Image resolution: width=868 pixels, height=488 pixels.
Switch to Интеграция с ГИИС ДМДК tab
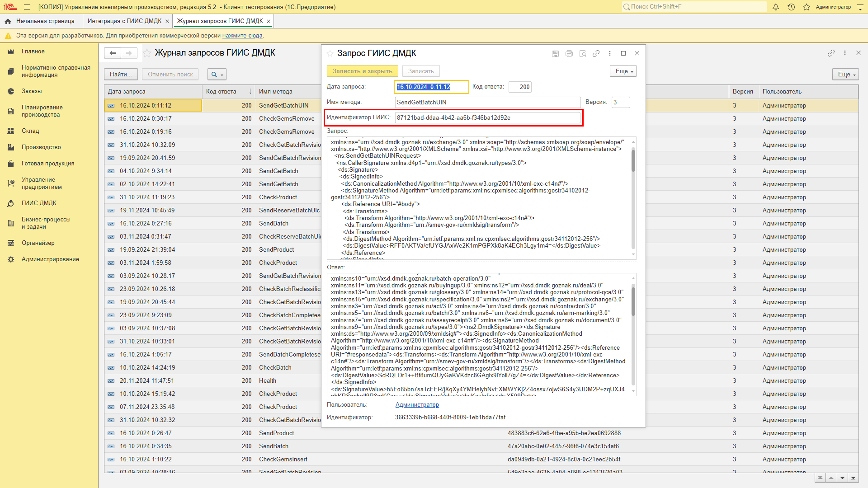(x=124, y=21)
